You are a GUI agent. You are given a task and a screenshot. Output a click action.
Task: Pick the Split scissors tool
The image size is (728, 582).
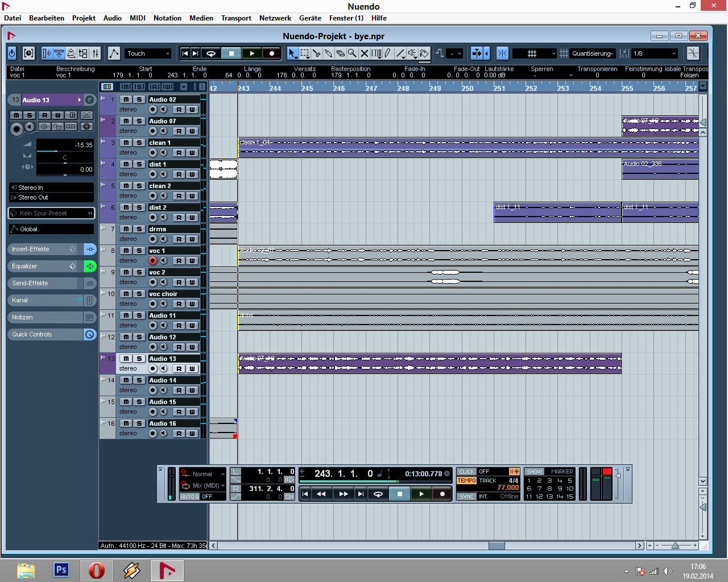tap(317, 53)
